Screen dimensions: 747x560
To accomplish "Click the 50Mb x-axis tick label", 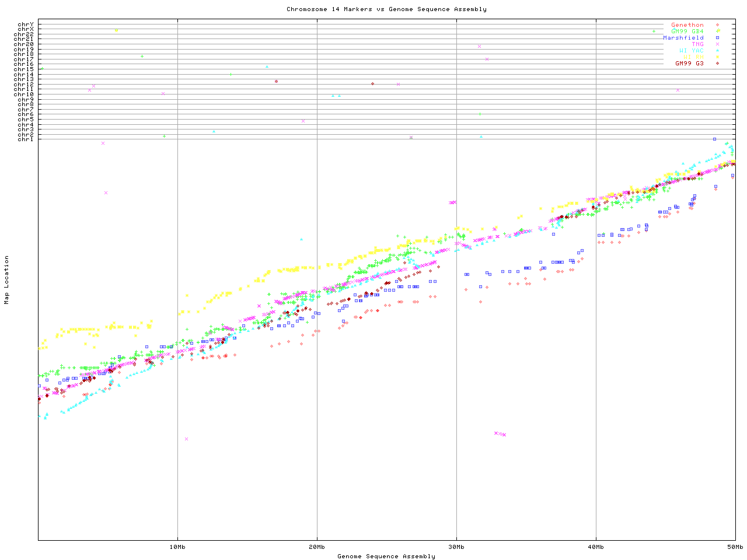I will (x=735, y=547).
